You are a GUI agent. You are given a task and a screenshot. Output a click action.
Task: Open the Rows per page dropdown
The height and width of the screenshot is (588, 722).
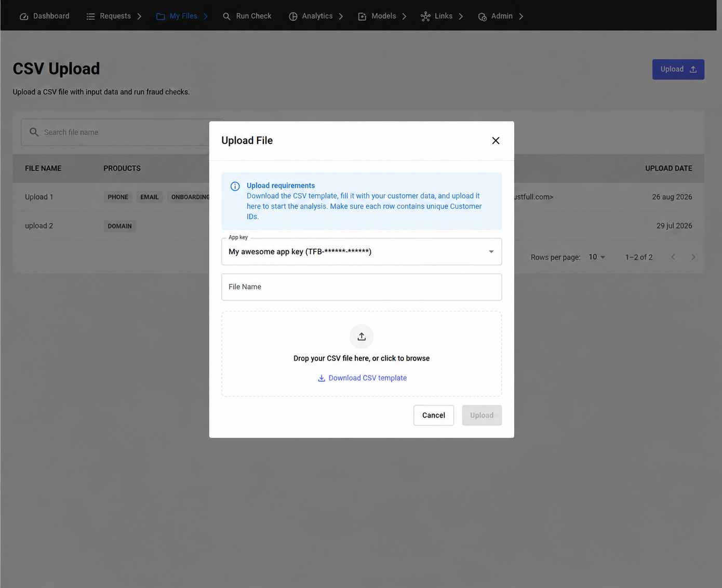(x=597, y=257)
